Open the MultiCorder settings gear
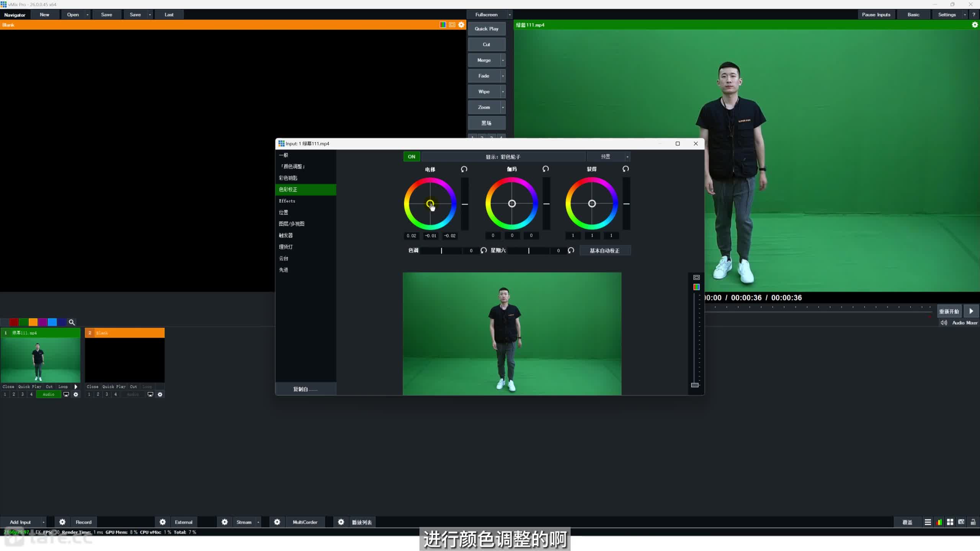The width and height of the screenshot is (980, 551). click(277, 522)
